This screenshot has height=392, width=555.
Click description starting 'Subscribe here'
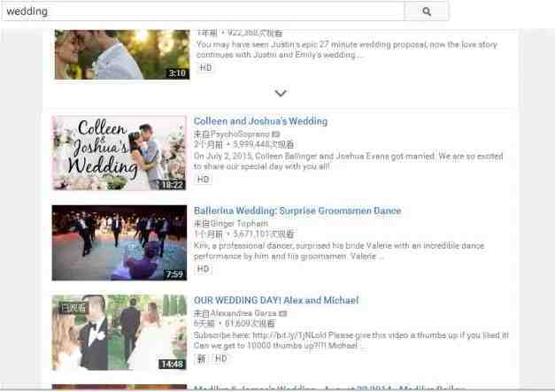(351, 341)
